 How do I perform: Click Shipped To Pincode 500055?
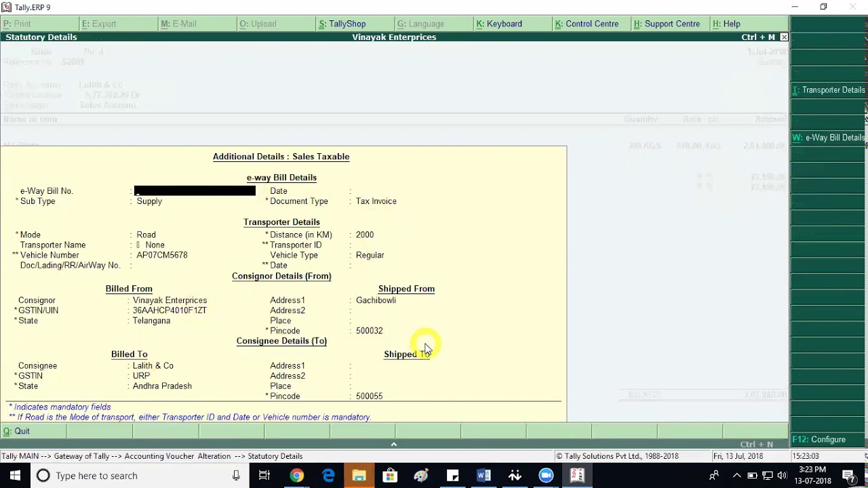(x=370, y=396)
